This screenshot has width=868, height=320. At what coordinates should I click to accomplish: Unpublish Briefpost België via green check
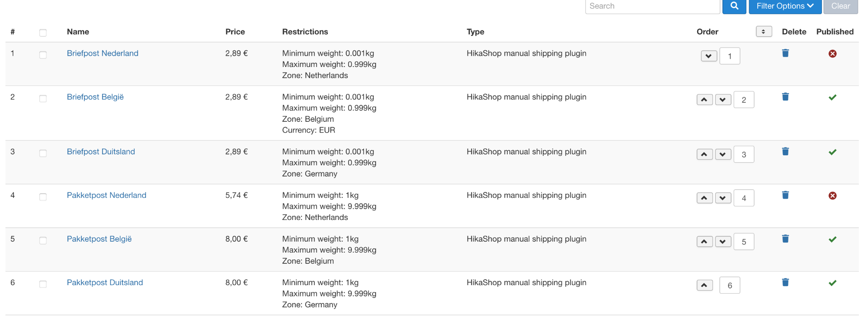pos(832,97)
